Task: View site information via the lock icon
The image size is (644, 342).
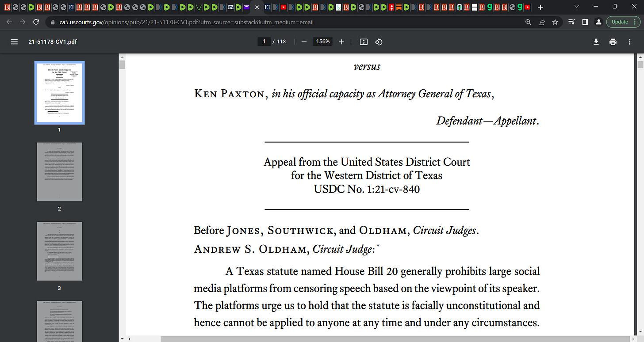Action: tap(53, 22)
